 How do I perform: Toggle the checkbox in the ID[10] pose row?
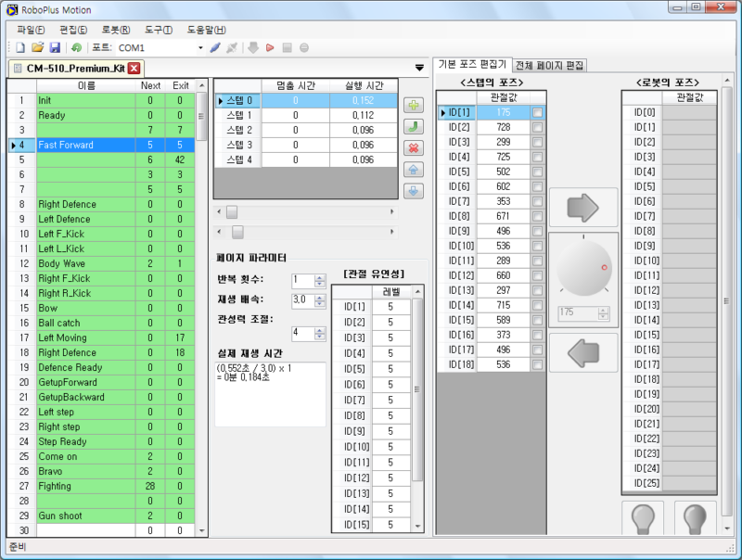[537, 246]
